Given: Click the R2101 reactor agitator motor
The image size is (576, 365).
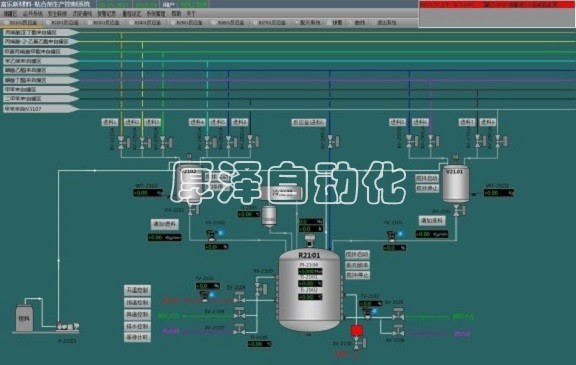Looking at the screenshot, I should (310, 240).
